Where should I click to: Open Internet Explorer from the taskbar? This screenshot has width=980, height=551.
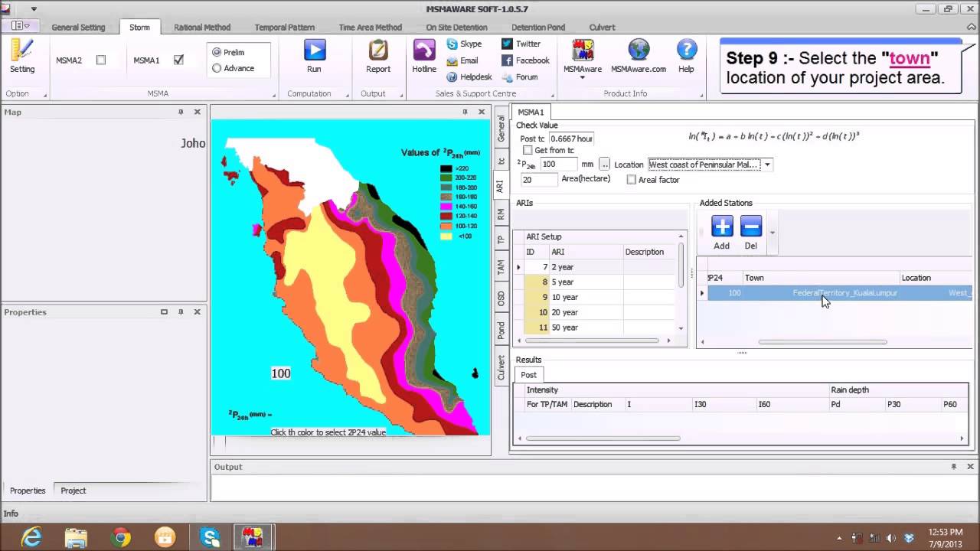tap(32, 538)
